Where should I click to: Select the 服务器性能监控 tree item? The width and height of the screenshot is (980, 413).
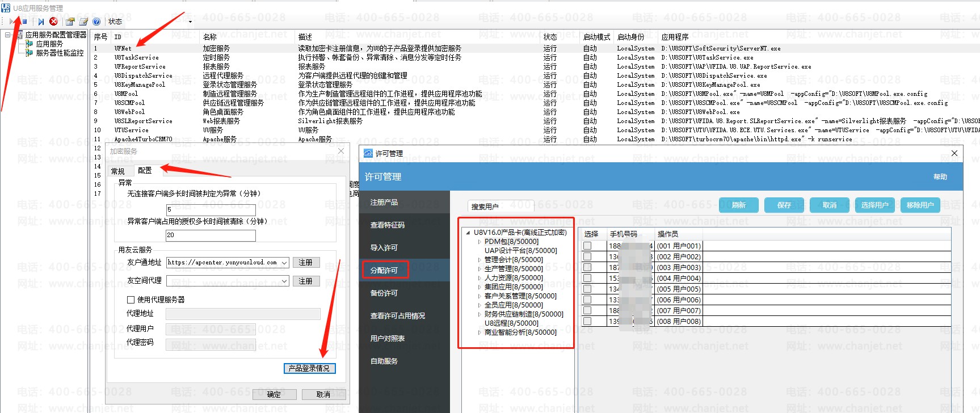[60, 53]
